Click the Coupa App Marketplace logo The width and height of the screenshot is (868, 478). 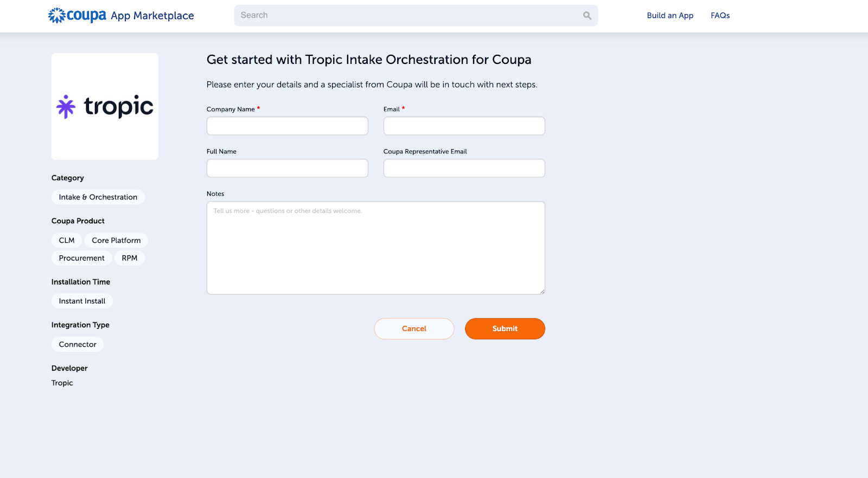[x=121, y=16]
